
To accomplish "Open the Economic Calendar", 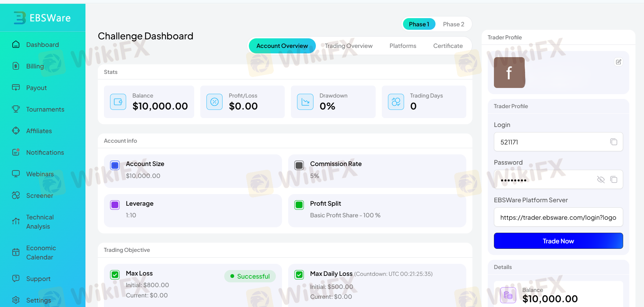I will pos(41,253).
